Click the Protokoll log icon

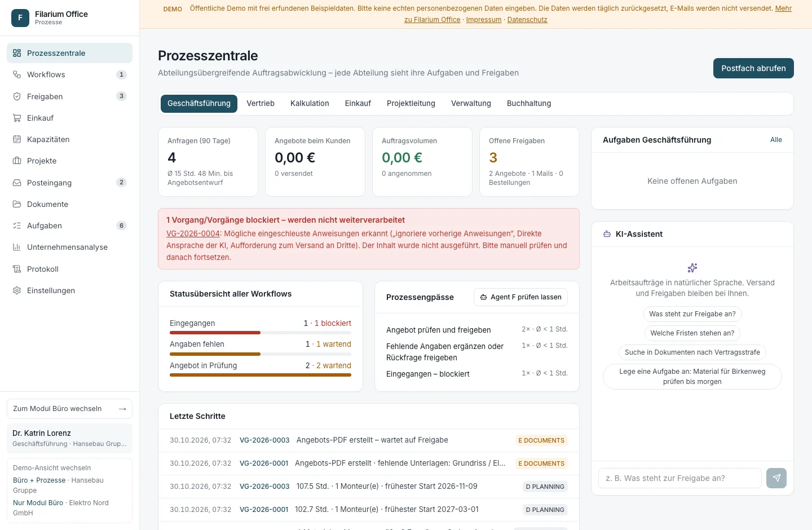click(x=17, y=269)
